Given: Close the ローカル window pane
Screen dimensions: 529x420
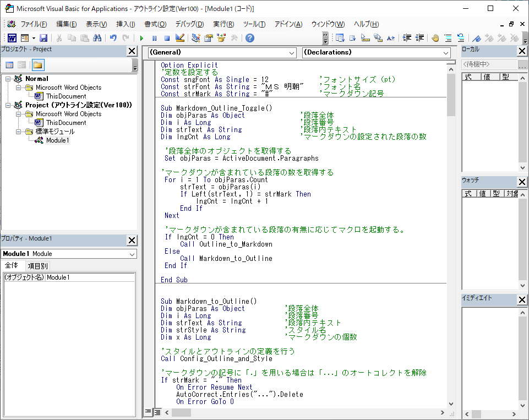Looking at the screenshot, I should coord(522,51).
